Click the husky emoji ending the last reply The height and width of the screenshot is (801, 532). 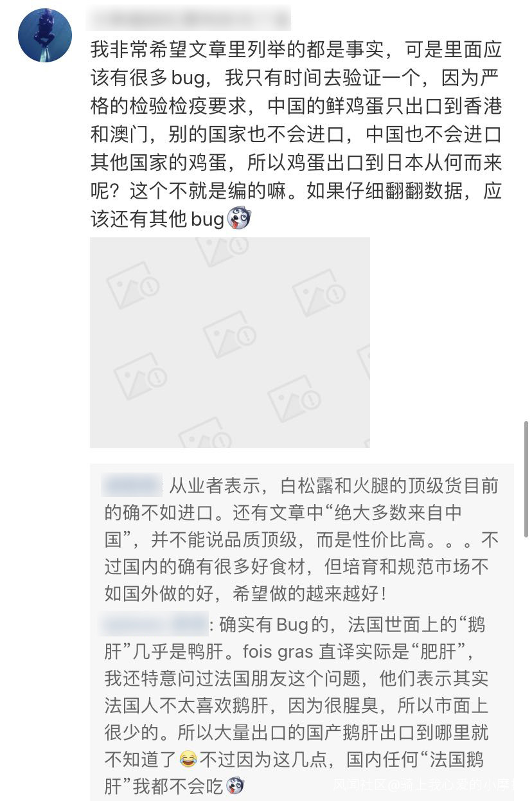(x=235, y=786)
